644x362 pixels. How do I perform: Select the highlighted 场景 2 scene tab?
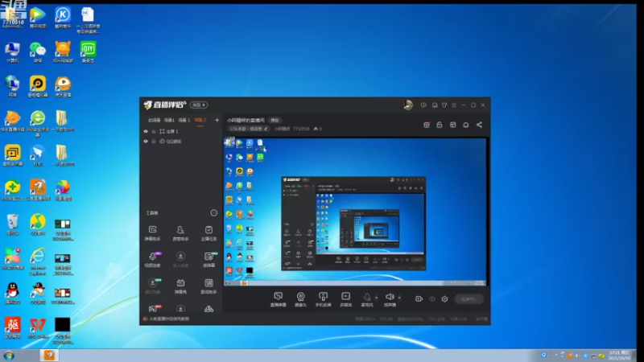tap(200, 120)
